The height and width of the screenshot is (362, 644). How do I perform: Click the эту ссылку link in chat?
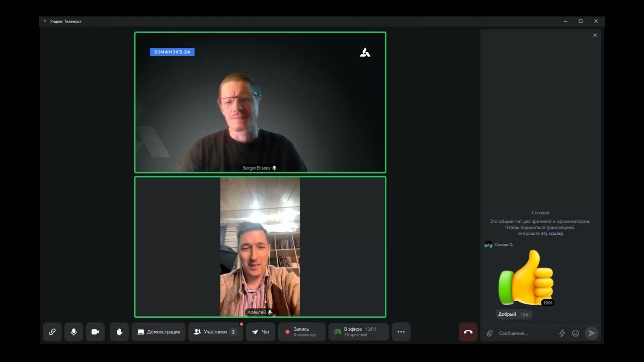pyautogui.click(x=552, y=234)
